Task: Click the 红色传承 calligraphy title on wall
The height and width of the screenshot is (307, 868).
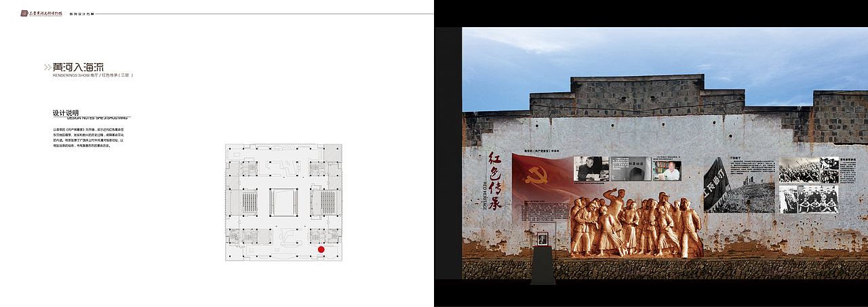Action: point(495,182)
